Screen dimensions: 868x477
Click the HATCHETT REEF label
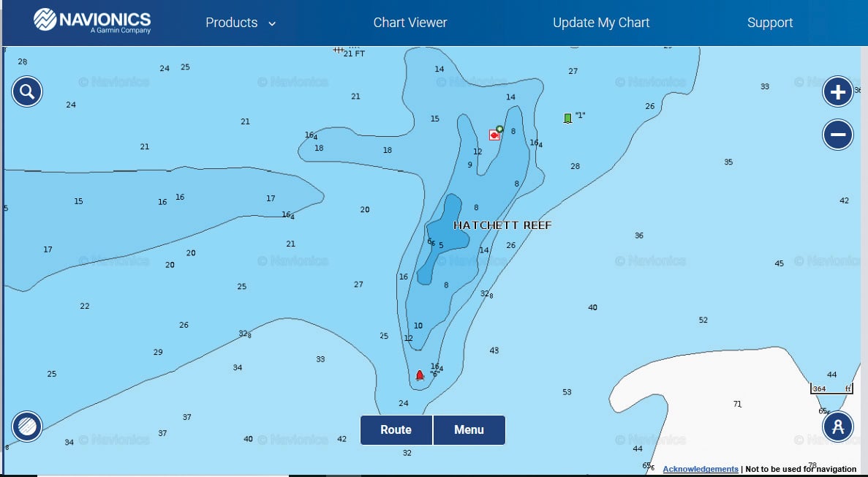point(502,225)
